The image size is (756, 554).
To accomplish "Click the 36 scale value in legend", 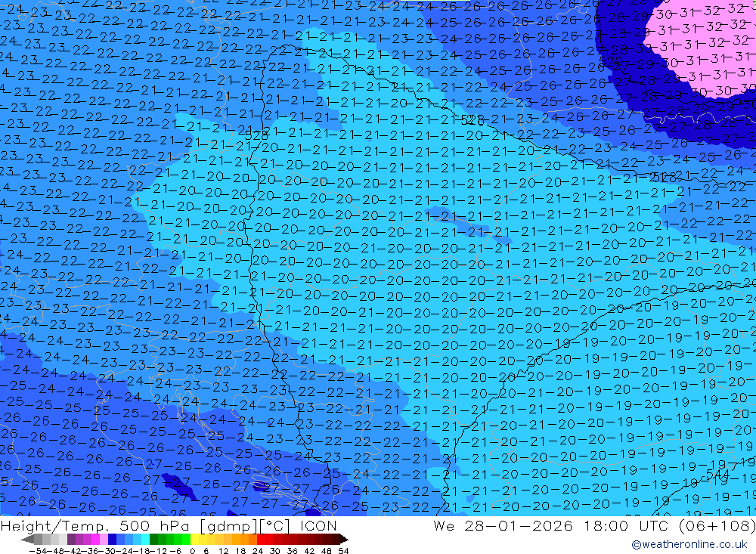I will coord(292,551).
